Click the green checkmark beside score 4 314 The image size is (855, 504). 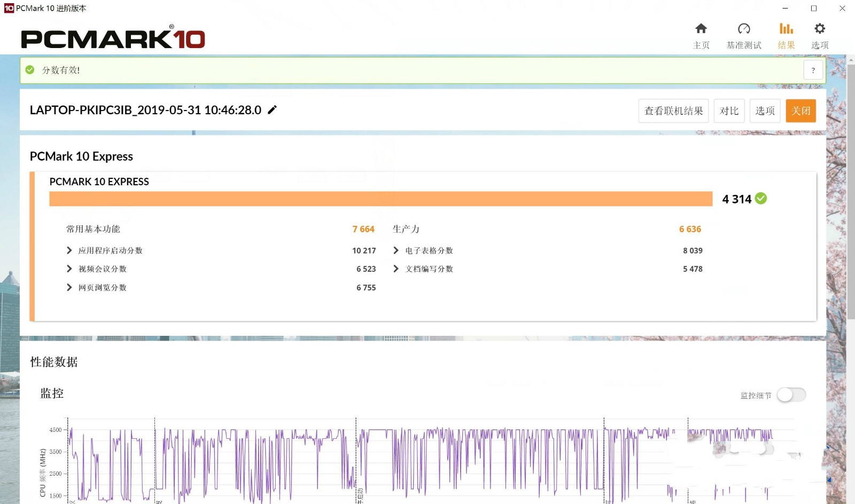pos(761,199)
